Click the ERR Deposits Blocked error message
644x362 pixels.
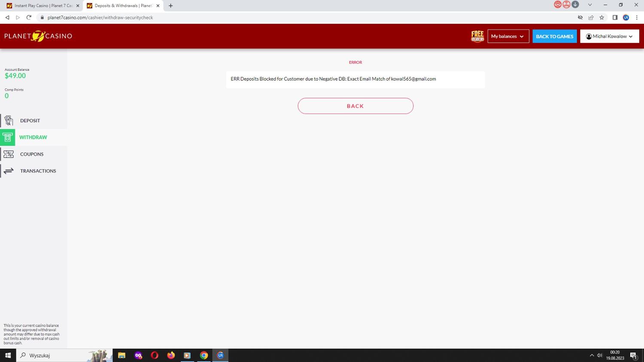[333, 79]
